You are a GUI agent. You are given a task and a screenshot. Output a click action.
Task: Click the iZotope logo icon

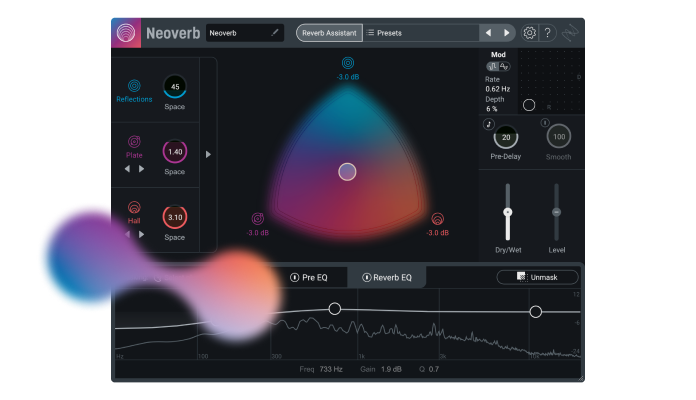tap(570, 33)
